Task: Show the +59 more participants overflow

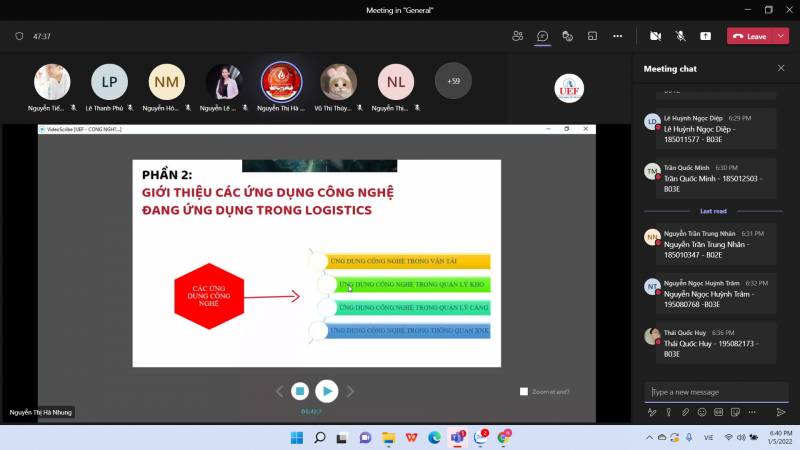Action: (453, 81)
